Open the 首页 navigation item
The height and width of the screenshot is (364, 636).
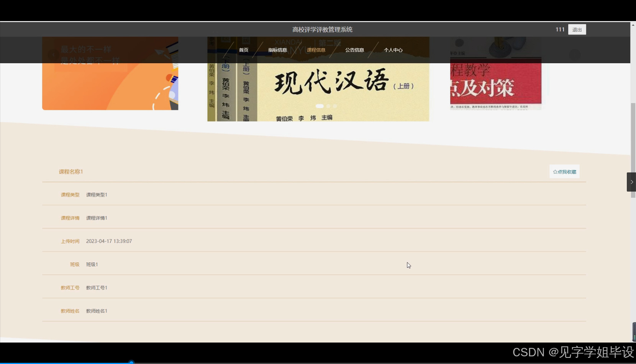(x=243, y=50)
